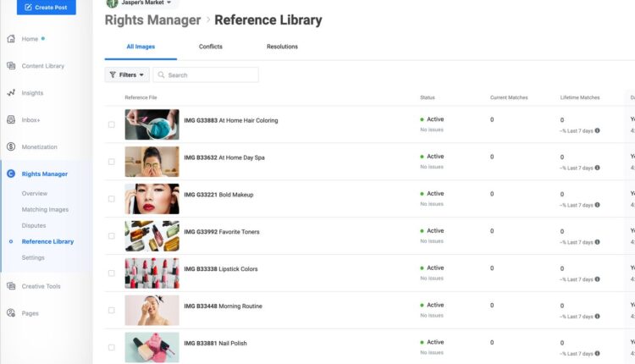Go to Matching Images in sidebar
The width and height of the screenshot is (635, 364).
tap(45, 209)
